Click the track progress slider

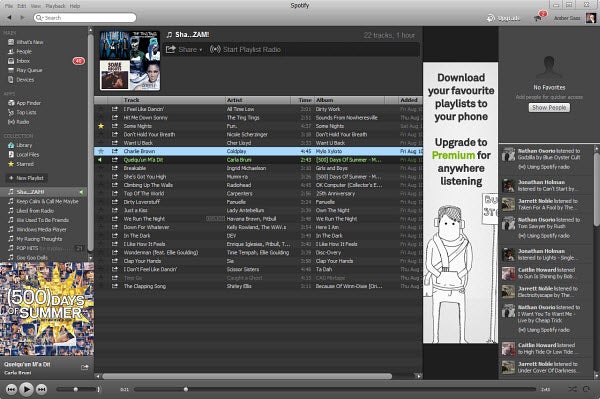pos(335,389)
